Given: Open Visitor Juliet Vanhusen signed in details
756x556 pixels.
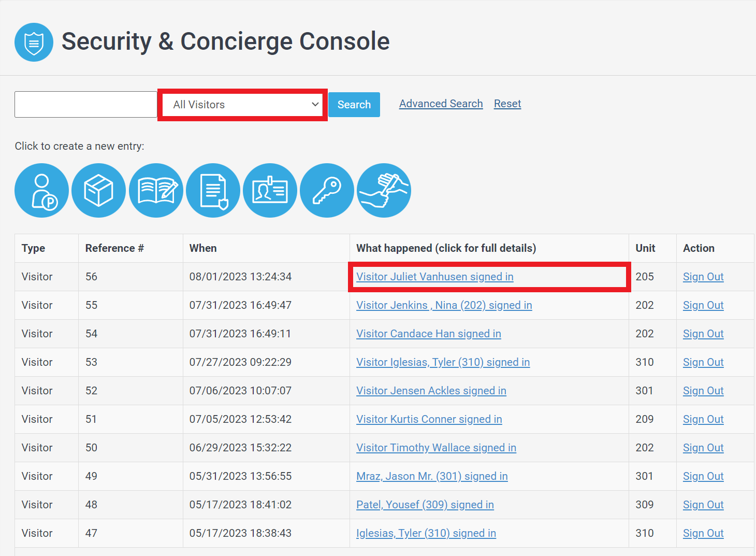Looking at the screenshot, I should point(434,277).
